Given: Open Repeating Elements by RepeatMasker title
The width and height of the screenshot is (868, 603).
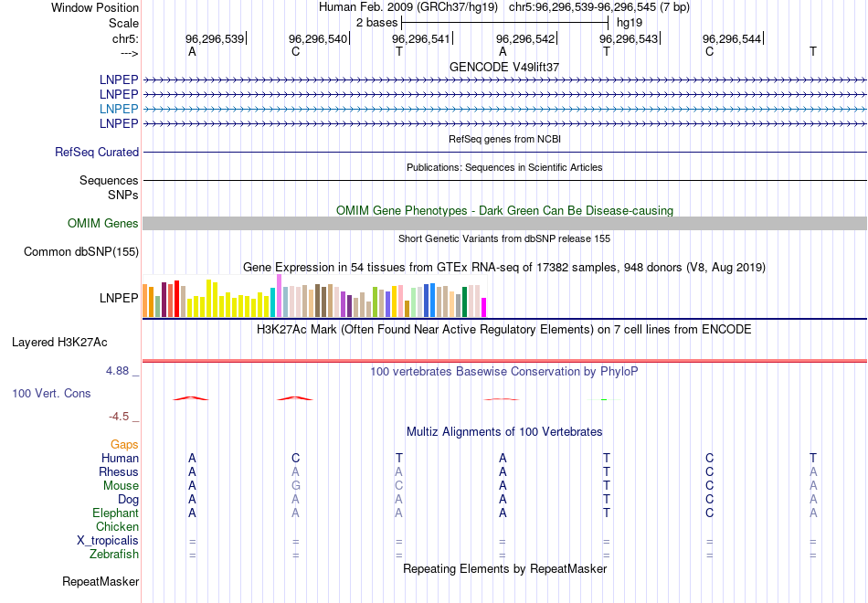Looking at the screenshot, I should [x=504, y=569].
